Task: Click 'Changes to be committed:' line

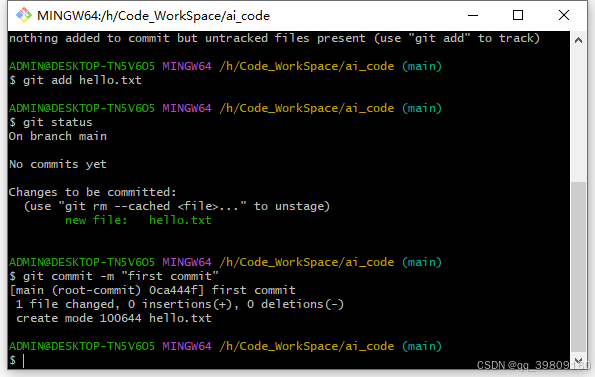Action: (93, 192)
